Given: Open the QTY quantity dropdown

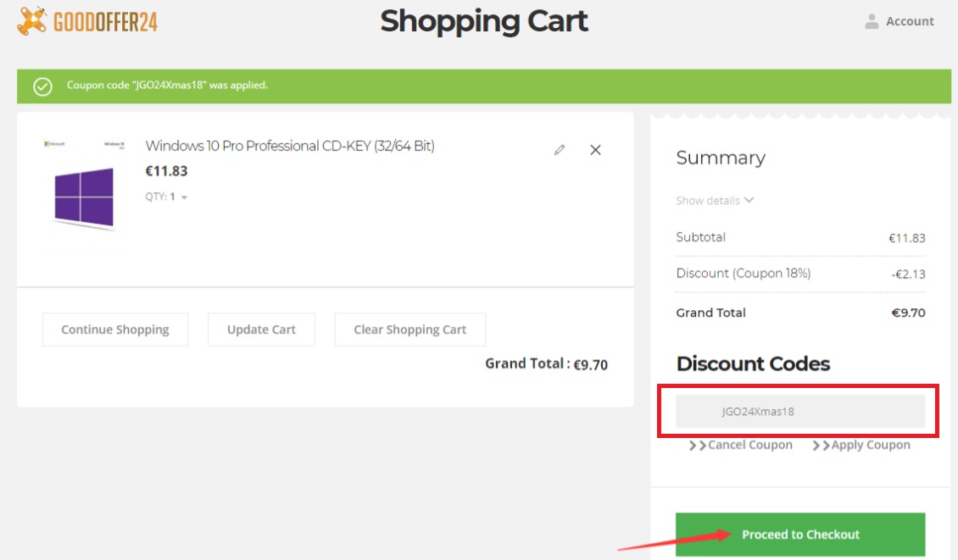Looking at the screenshot, I should [166, 197].
